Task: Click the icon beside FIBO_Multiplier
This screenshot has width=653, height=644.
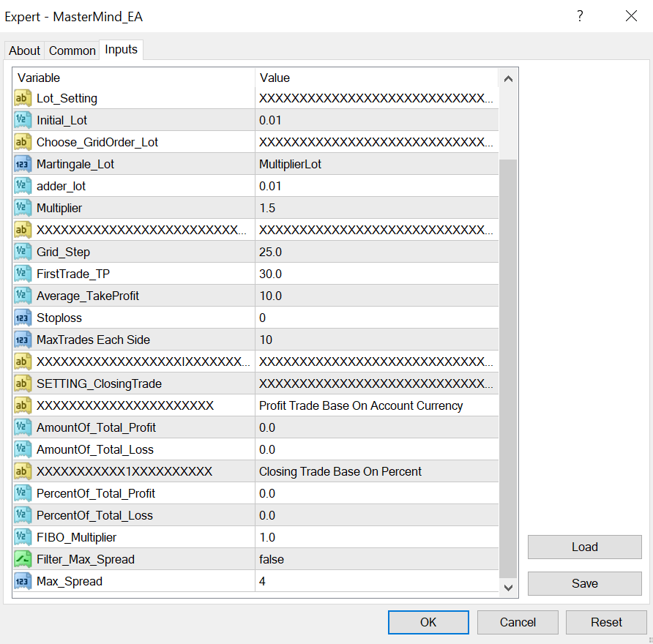Action: click(22, 537)
